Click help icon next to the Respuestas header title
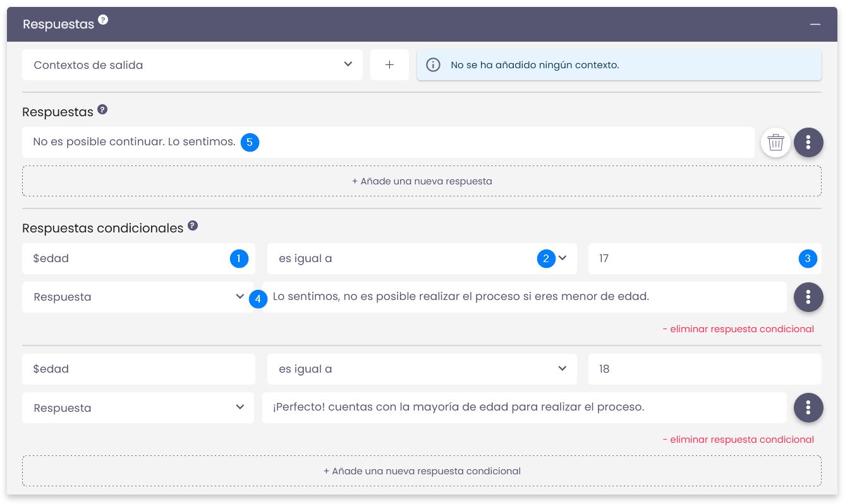 [x=103, y=20]
